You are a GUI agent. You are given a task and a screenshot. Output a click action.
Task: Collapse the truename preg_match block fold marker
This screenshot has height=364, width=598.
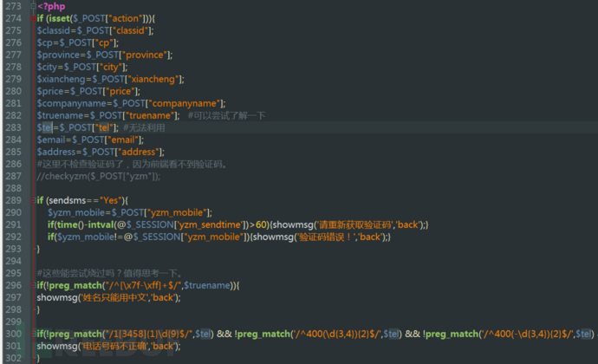(x=33, y=285)
